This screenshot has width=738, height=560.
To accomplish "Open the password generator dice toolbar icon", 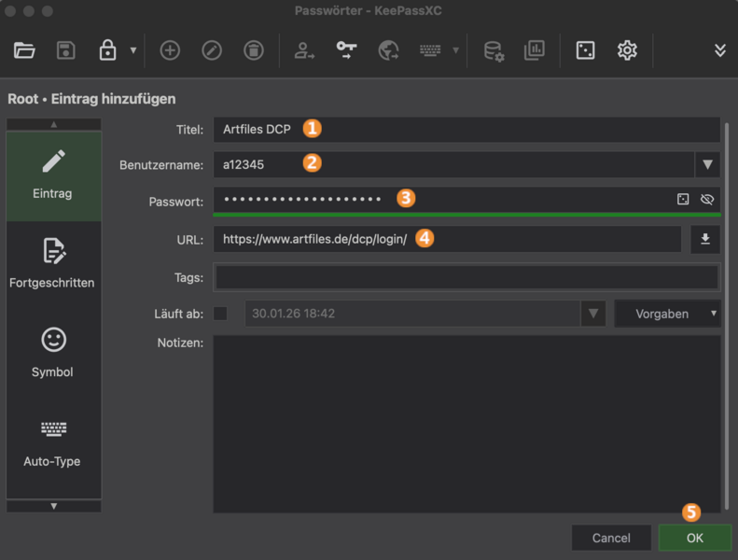I will [585, 50].
